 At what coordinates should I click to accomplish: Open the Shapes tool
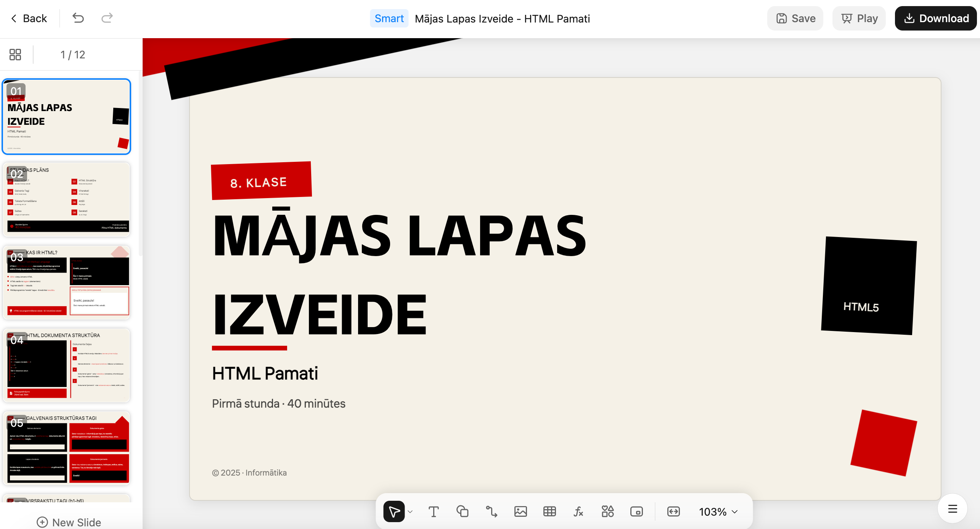tap(463, 511)
